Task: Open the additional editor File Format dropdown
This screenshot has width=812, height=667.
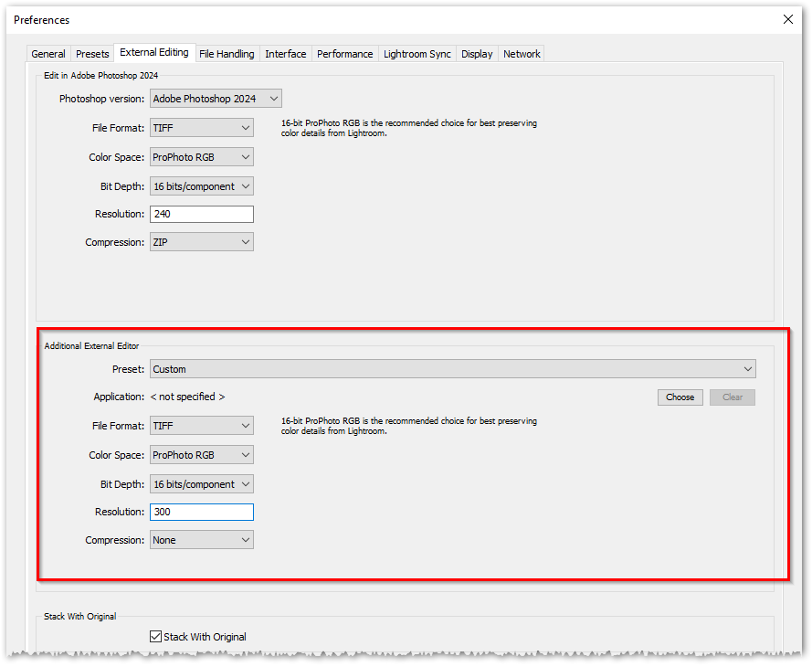Action: (x=201, y=425)
